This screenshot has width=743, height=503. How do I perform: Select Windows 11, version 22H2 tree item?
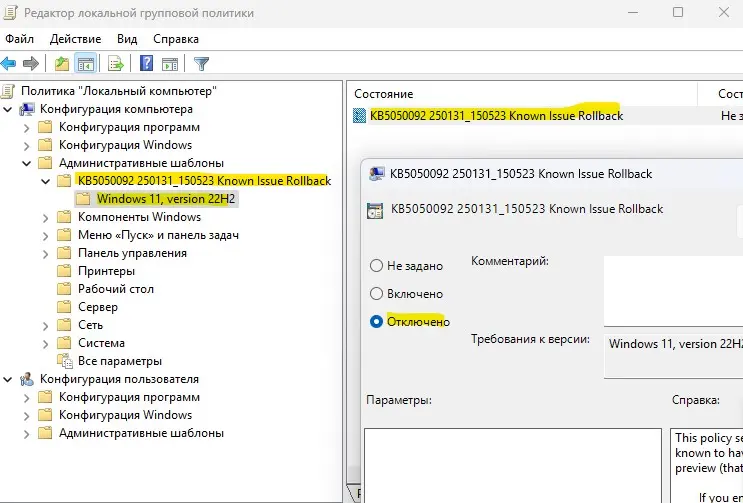click(x=166, y=199)
